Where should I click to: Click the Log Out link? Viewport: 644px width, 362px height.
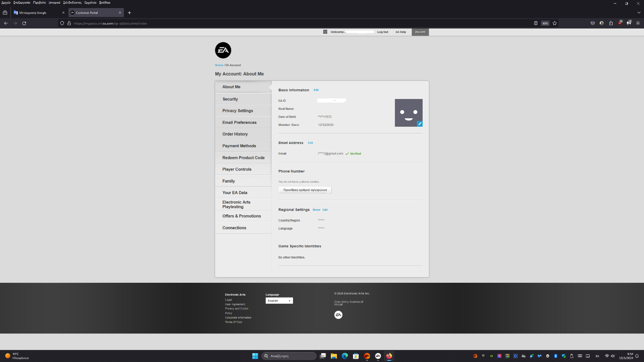(383, 32)
